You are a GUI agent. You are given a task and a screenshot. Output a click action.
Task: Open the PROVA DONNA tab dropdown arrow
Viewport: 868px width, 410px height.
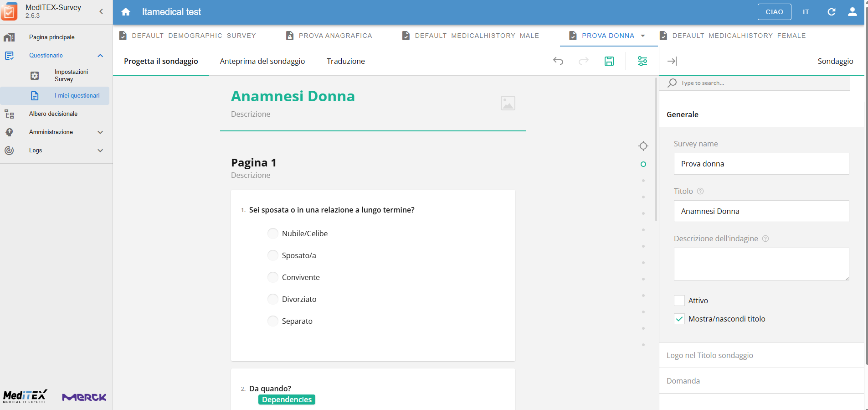tap(643, 36)
